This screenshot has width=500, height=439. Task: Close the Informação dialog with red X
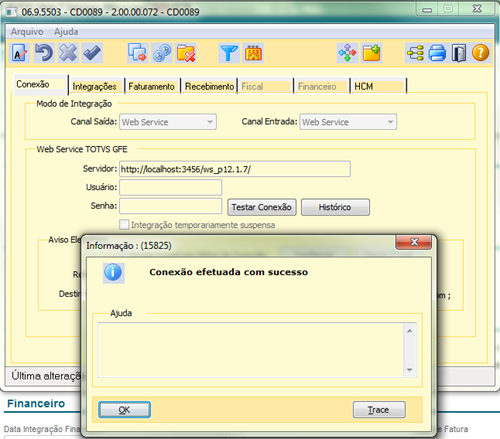(x=414, y=242)
